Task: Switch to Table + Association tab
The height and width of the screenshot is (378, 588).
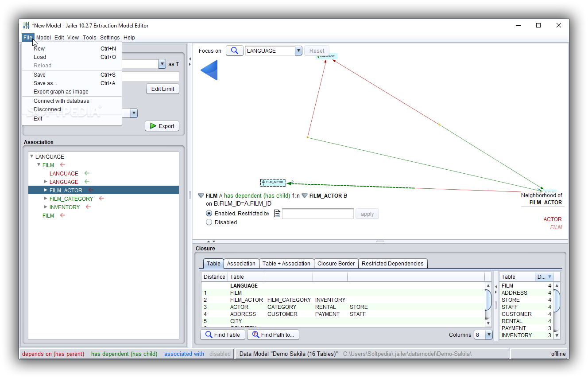Action: 286,264
